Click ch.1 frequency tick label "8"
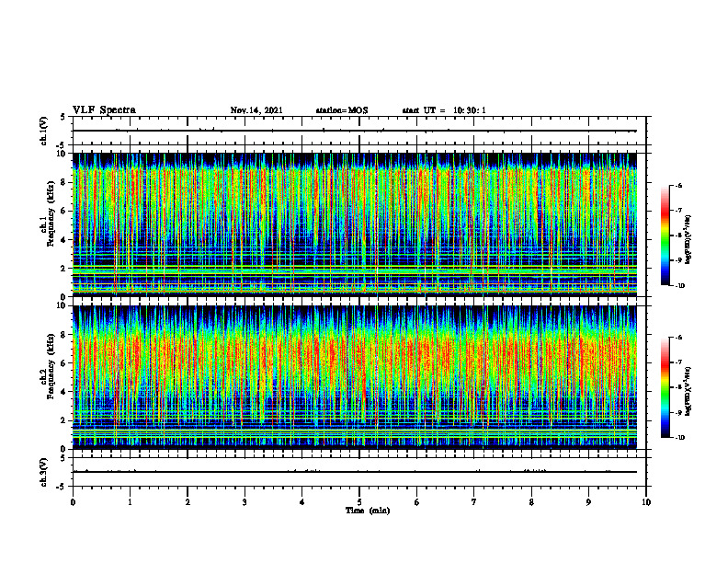The height and width of the screenshot is (563, 728). pyautogui.click(x=64, y=182)
